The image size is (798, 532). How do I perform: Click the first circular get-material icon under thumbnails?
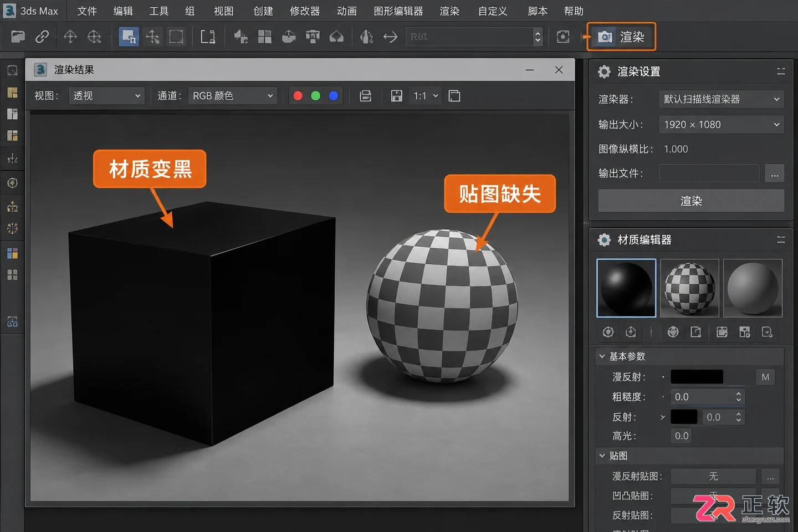(x=608, y=332)
